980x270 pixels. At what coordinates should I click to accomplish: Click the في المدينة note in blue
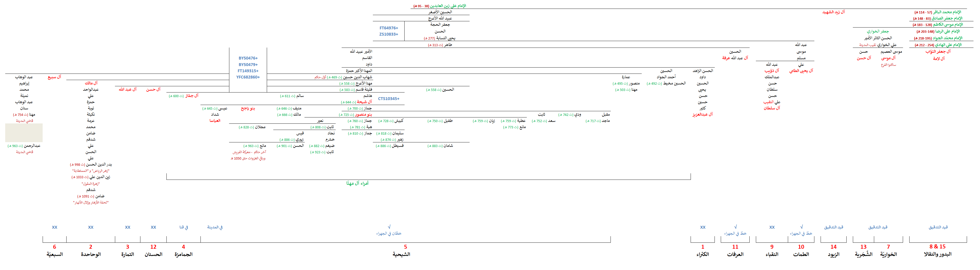(x=215, y=227)
